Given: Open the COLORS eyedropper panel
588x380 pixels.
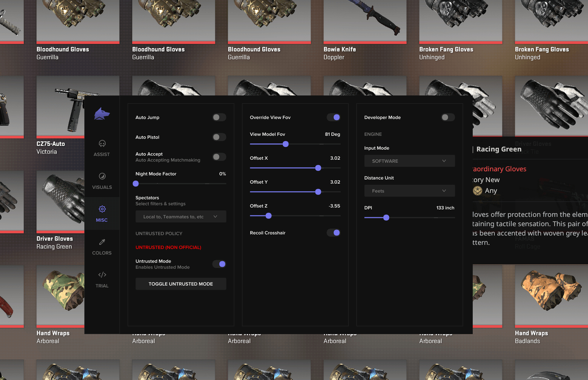Looking at the screenshot, I should pyautogui.click(x=102, y=246).
